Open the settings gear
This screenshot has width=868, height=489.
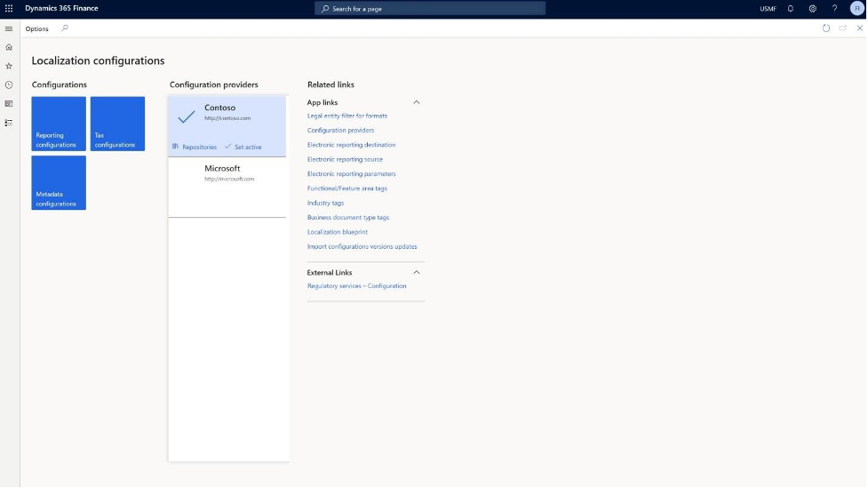[812, 9]
